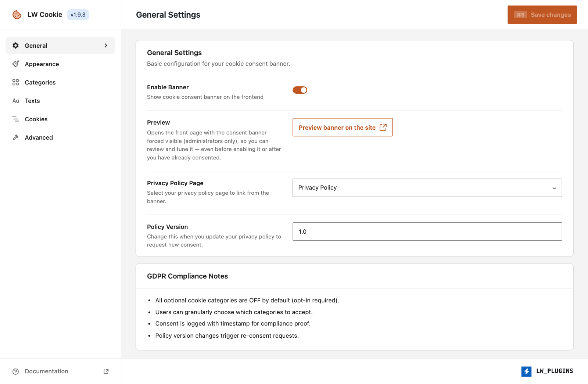
Task: Click the Advanced wrench icon
Action: tap(15, 137)
